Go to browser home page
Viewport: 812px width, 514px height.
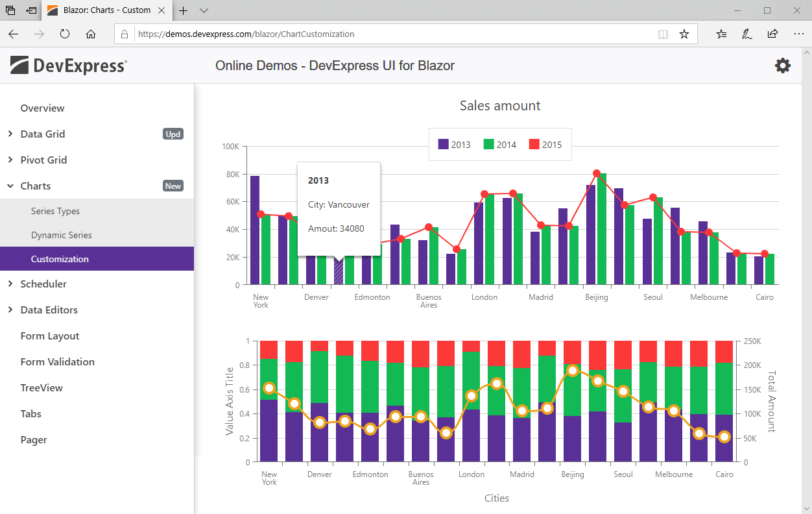[x=91, y=34]
